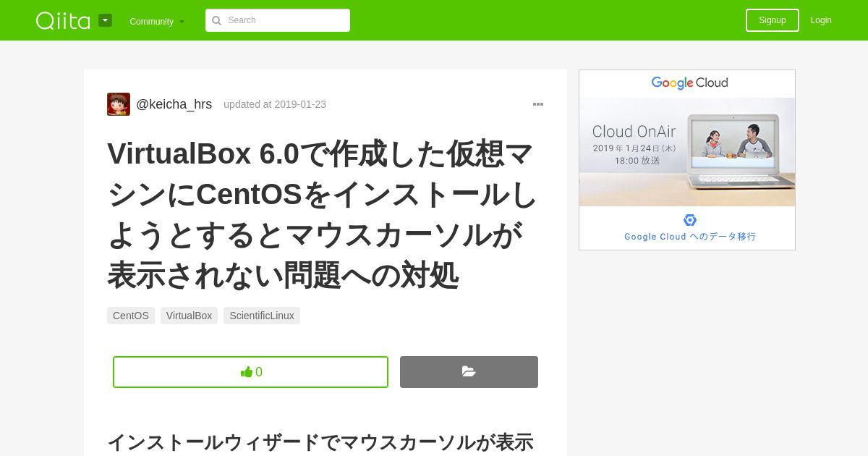Expand the dropdown arrow beside Qiita logo
The width and height of the screenshot is (868, 456).
point(105,20)
